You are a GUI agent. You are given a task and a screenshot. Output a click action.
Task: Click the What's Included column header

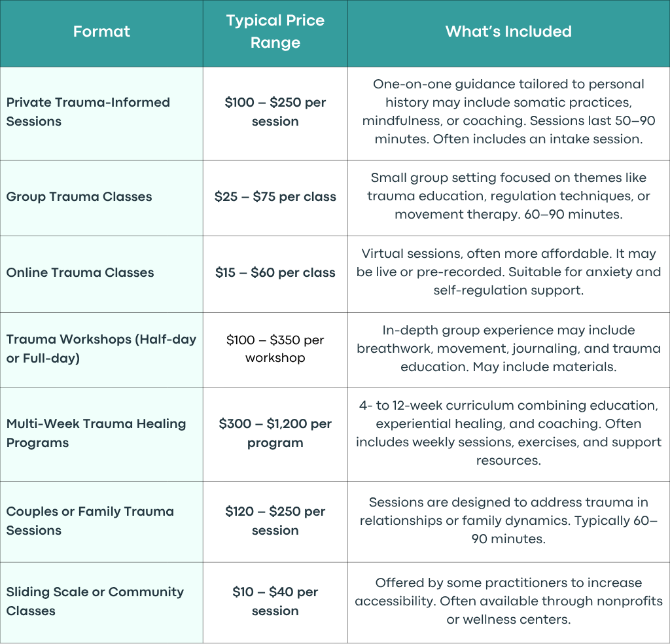pyautogui.click(x=508, y=31)
